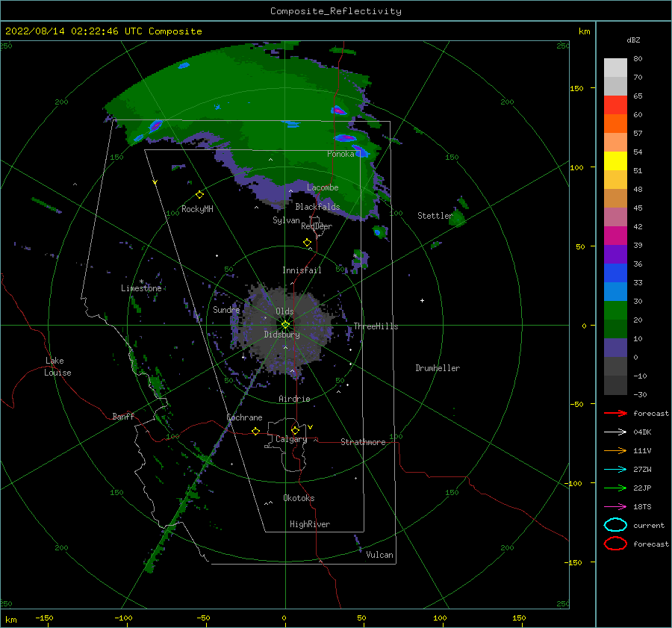Select the 39 dBZ magenta color swatch
The height and width of the screenshot is (628, 672).
pyautogui.click(x=615, y=235)
